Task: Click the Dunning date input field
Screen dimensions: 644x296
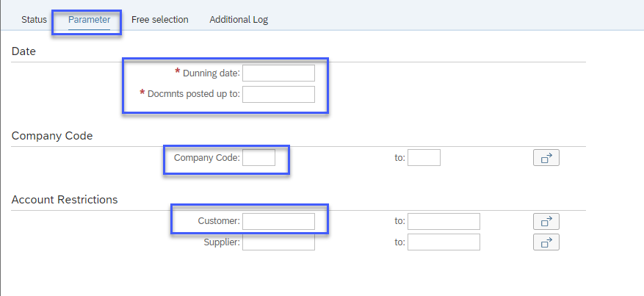Action: (278, 73)
